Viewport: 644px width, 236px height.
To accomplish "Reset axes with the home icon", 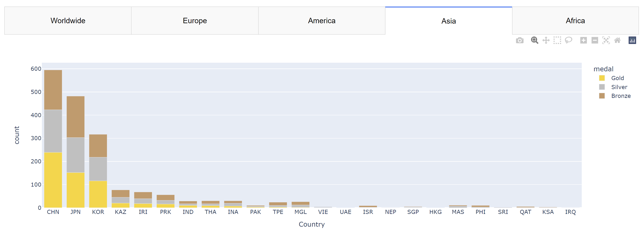I will click(x=617, y=40).
